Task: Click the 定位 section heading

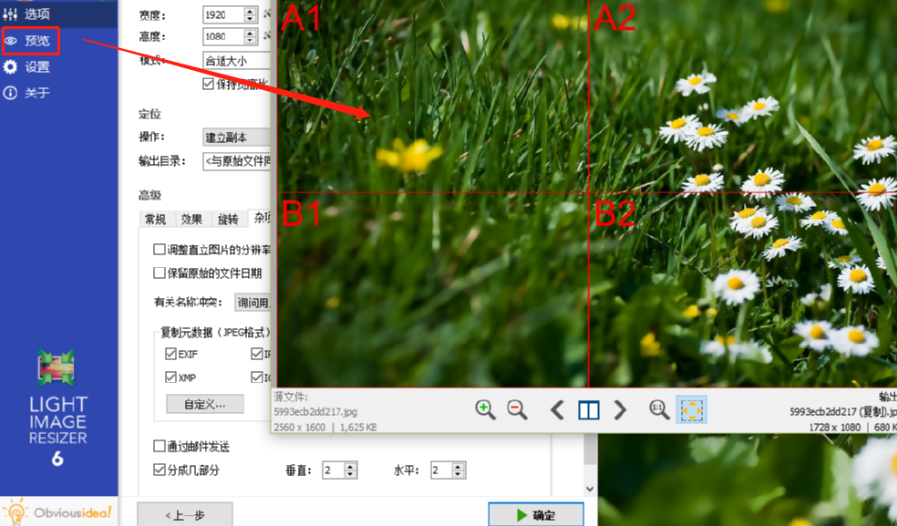Action: (x=150, y=114)
